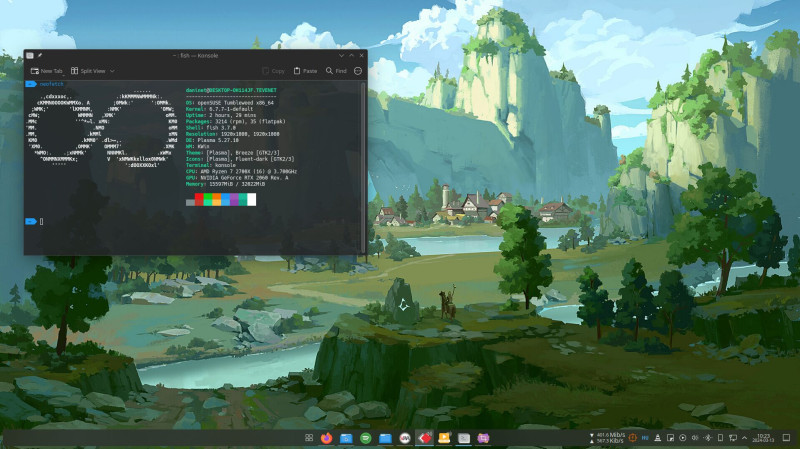Screen dimensions: 800x449
Task: Open the media player tray icon
Action: (683, 438)
